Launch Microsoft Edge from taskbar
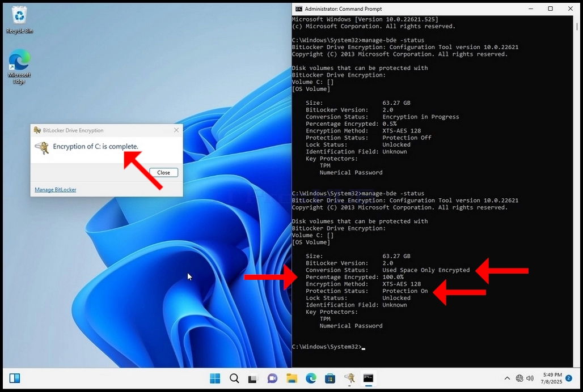 (311, 378)
